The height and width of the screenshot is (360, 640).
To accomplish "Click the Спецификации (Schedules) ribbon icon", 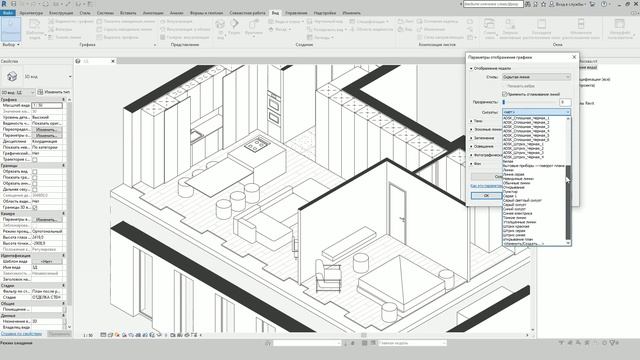I will tap(352, 21).
